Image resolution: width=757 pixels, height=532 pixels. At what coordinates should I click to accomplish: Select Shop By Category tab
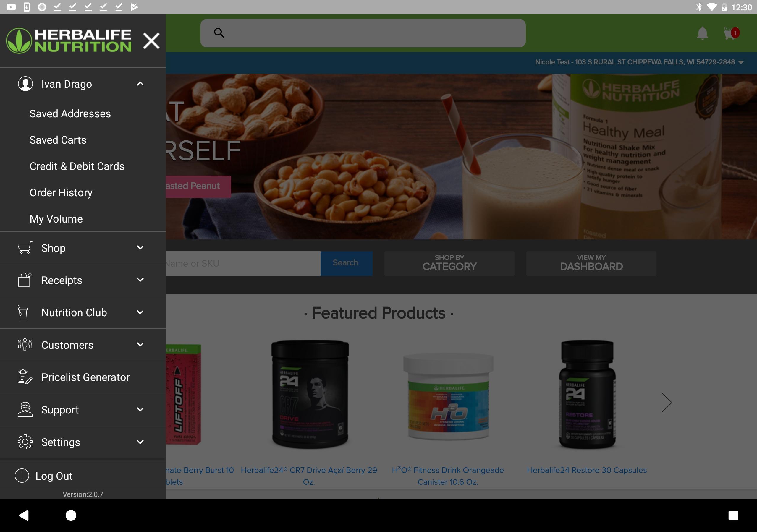coord(449,263)
